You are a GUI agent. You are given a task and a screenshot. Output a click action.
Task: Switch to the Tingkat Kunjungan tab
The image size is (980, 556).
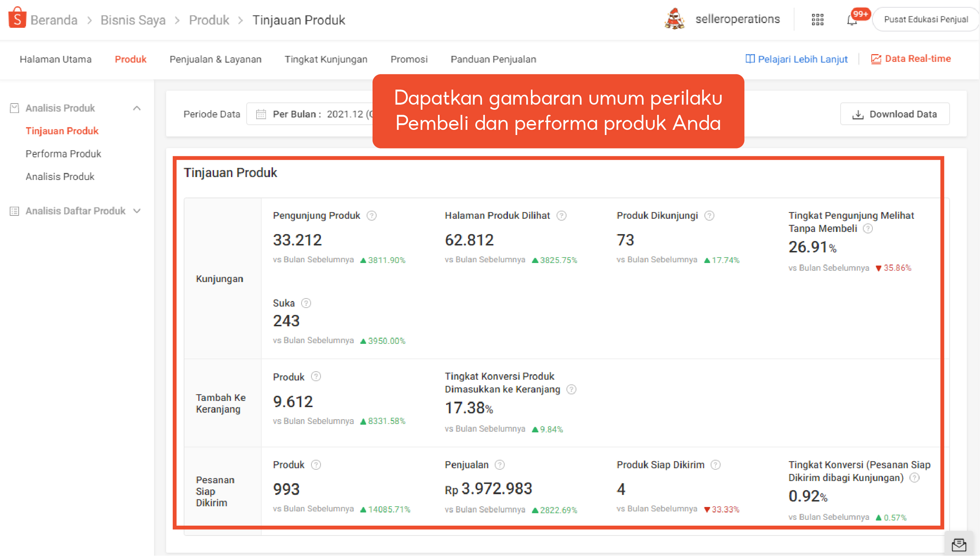[326, 59]
